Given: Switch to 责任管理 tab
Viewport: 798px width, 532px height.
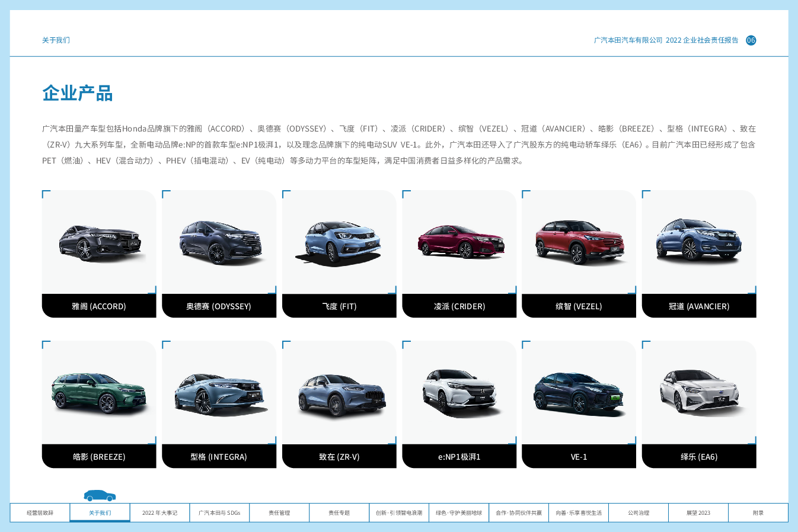Looking at the screenshot, I should [x=279, y=513].
